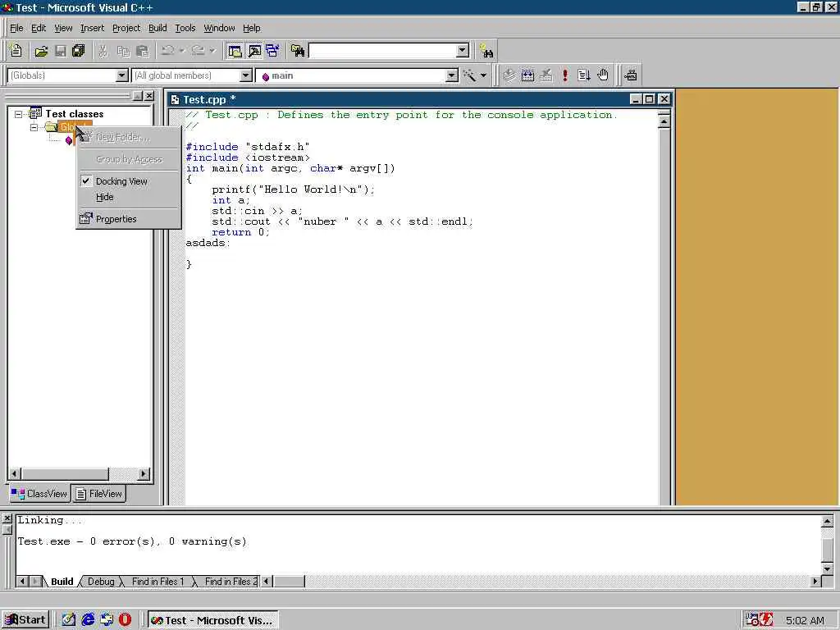Open the Insert menu
The height and width of the screenshot is (630, 840).
point(92,28)
